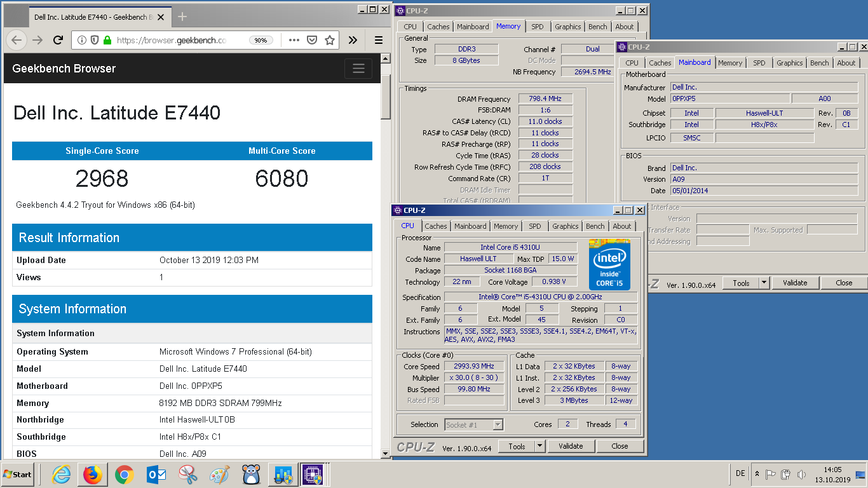This screenshot has height=488, width=868.
Task: Open Bench tab in front CPU-Z window
Action: [595, 226]
